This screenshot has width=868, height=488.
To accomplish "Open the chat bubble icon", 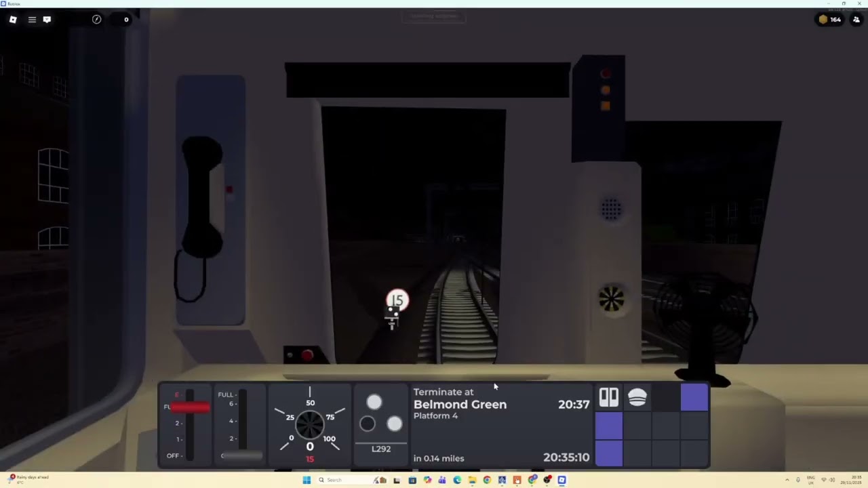I will pos(47,20).
